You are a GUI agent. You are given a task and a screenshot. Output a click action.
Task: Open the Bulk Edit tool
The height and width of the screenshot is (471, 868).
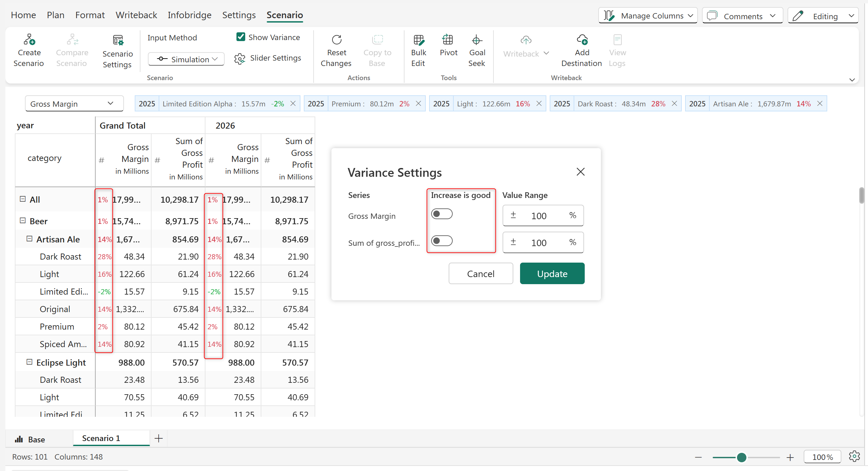tap(418, 40)
